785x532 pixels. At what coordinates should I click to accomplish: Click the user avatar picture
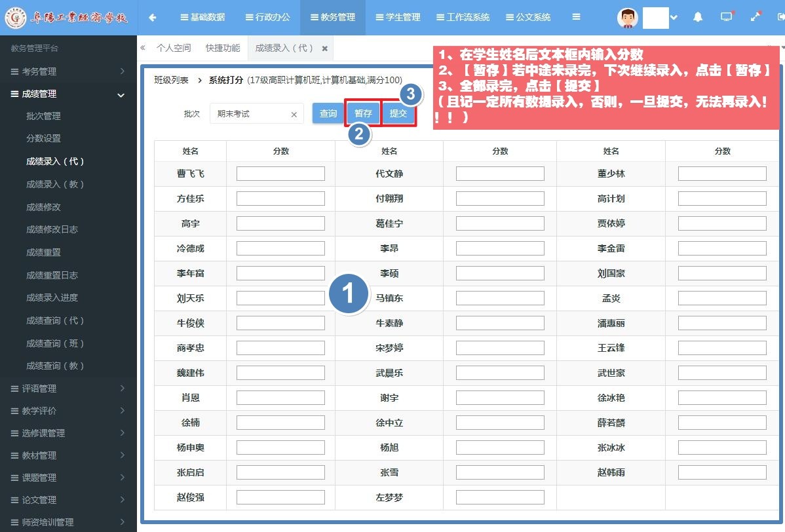coord(628,18)
